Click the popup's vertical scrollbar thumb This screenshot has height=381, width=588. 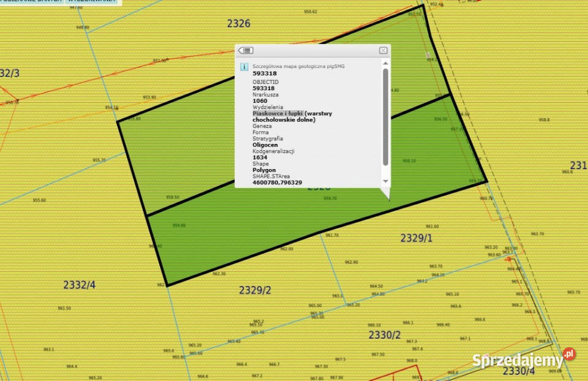(x=385, y=116)
